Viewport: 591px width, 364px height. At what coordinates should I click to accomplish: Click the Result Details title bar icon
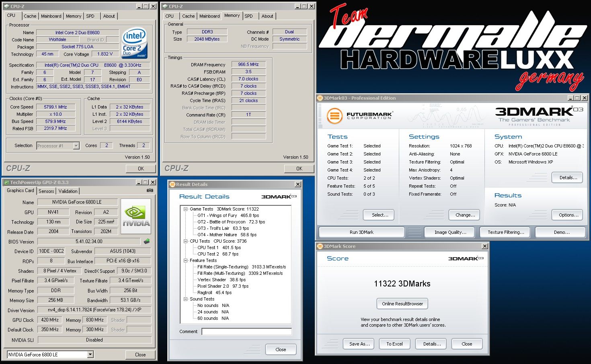tap(172, 184)
